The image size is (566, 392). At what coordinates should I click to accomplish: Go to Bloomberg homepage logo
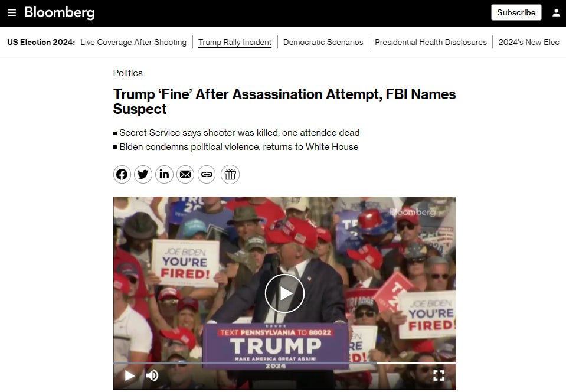point(60,12)
